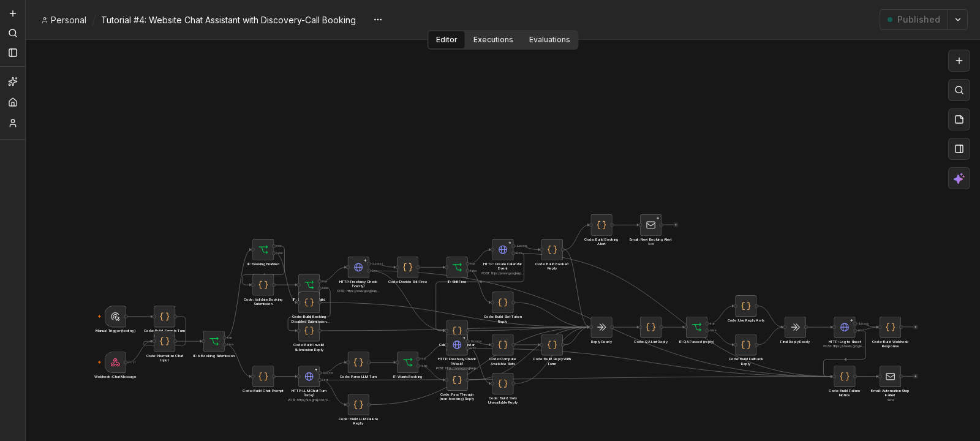Select the Code: Build Chat Prompt node
The height and width of the screenshot is (441, 980).
(263, 377)
